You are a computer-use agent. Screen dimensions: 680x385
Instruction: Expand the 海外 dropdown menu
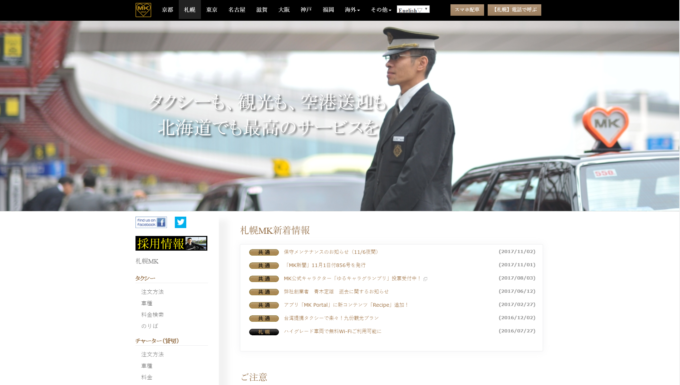(352, 10)
